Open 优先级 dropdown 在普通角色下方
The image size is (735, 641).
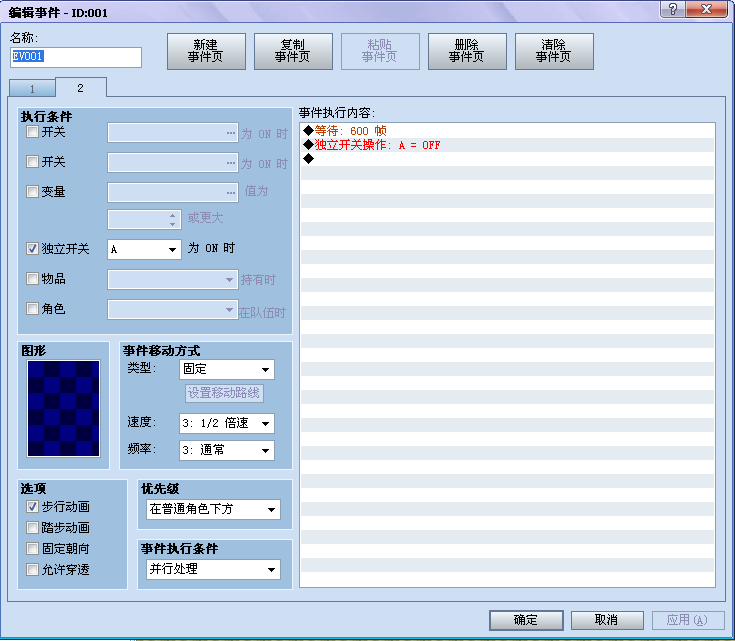(214, 509)
